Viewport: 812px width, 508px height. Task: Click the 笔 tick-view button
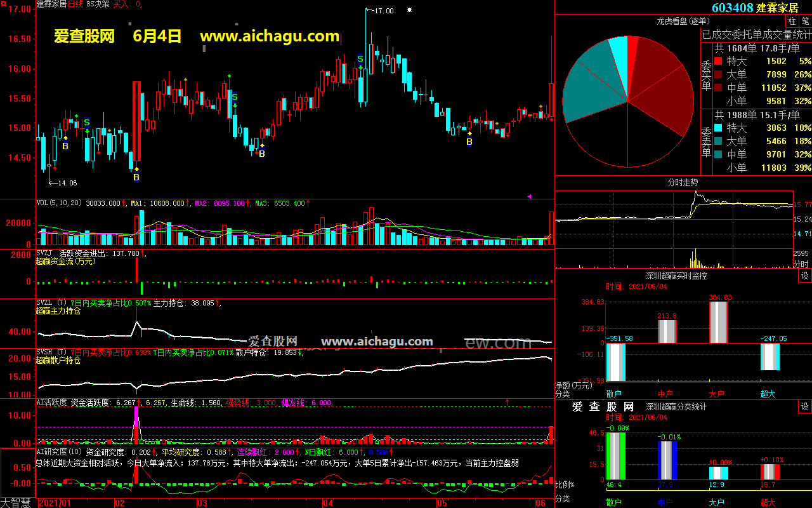click(x=805, y=21)
